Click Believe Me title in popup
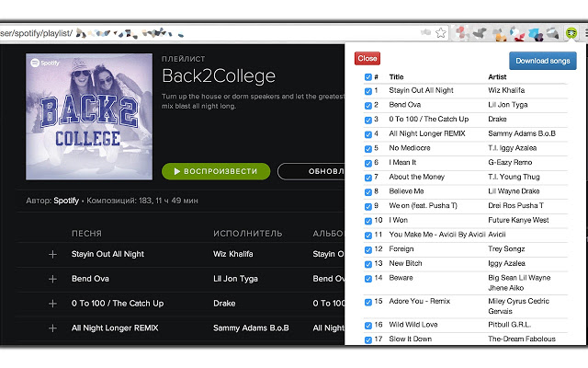 tap(406, 191)
